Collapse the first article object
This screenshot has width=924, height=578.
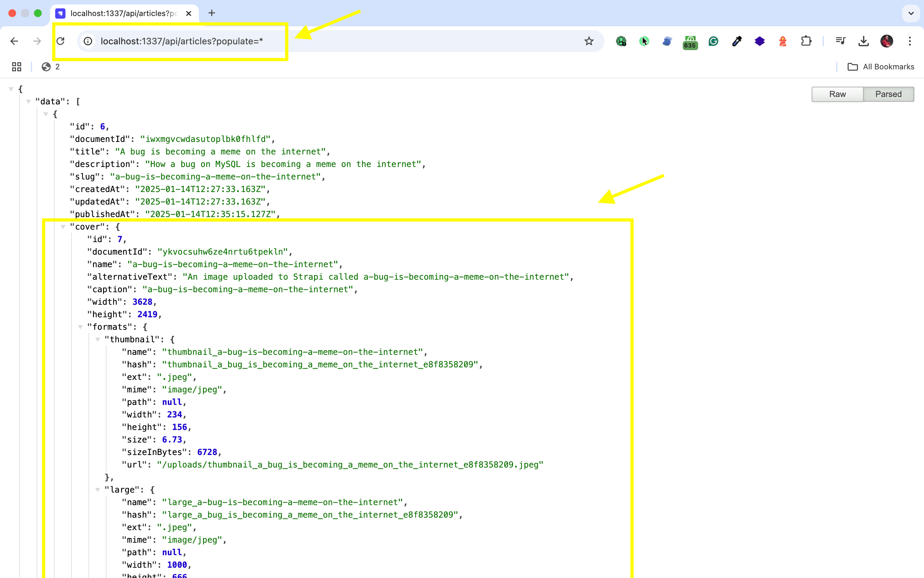tap(46, 114)
